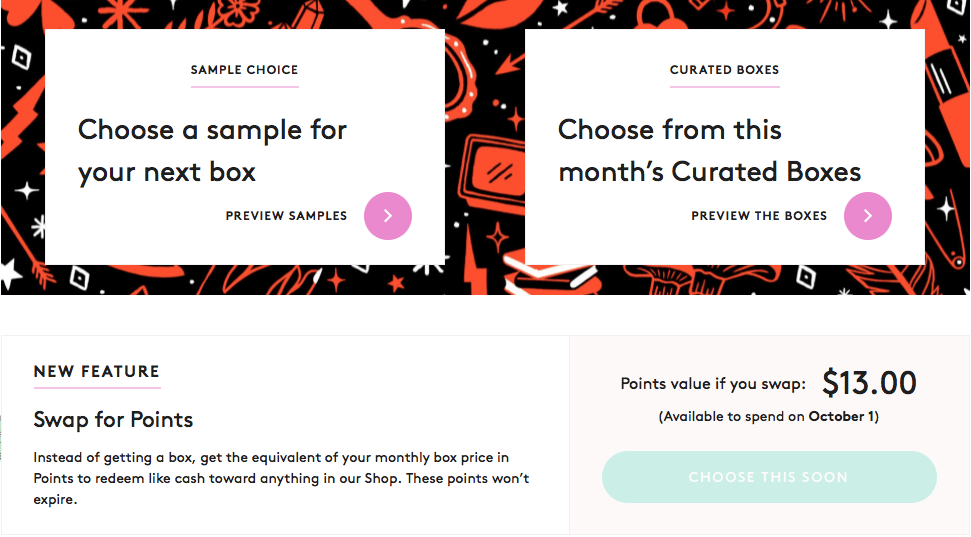Click the pink arrow next to Preview The Boxes
The image size is (971, 537).
pos(868,216)
